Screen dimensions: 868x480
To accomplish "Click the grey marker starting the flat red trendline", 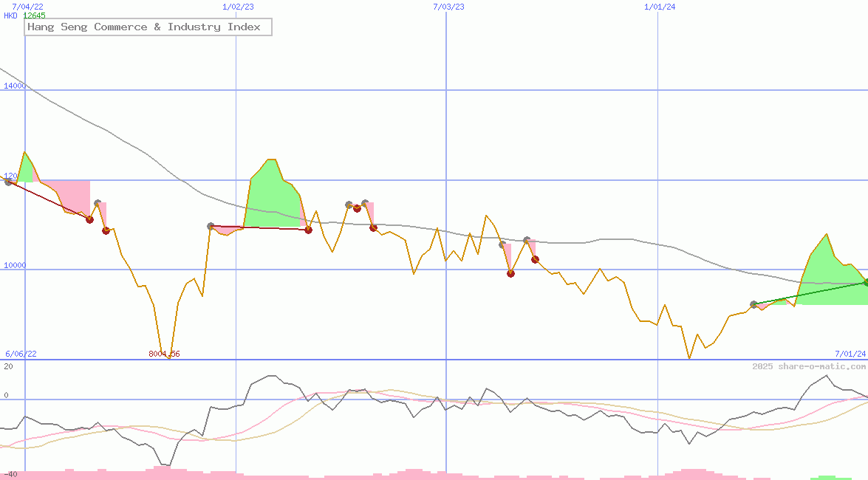I will pos(211,226).
